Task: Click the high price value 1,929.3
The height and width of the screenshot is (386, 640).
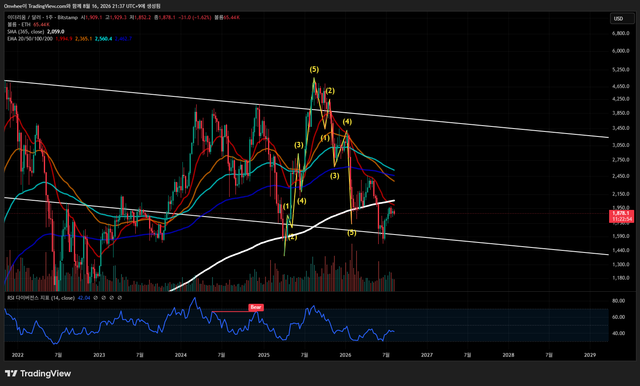Action: click(118, 18)
